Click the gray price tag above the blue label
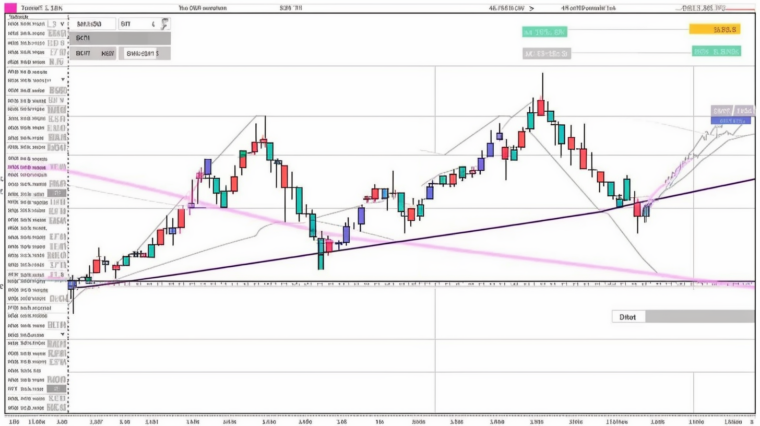This screenshot has height=426, width=760. [720, 110]
